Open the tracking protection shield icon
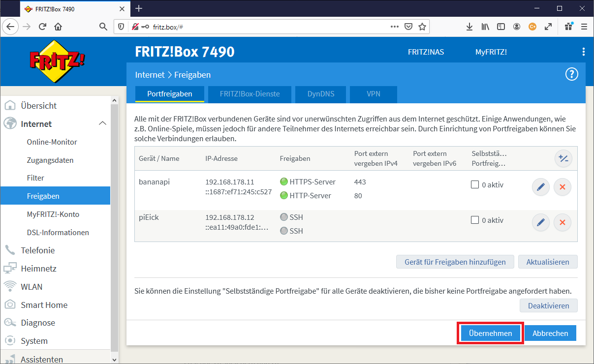Screen dimensions: 594x364 (x=122, y=27)
